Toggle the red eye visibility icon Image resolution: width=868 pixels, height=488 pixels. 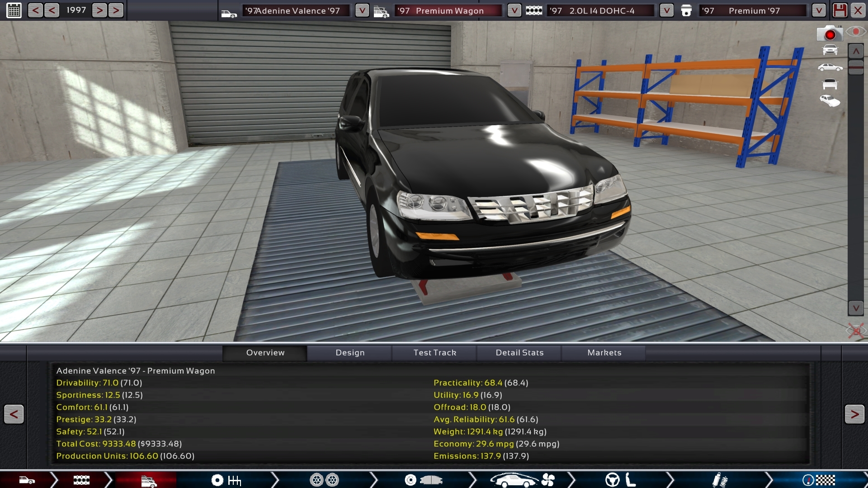pyautogui.click(x=856, y=32)
